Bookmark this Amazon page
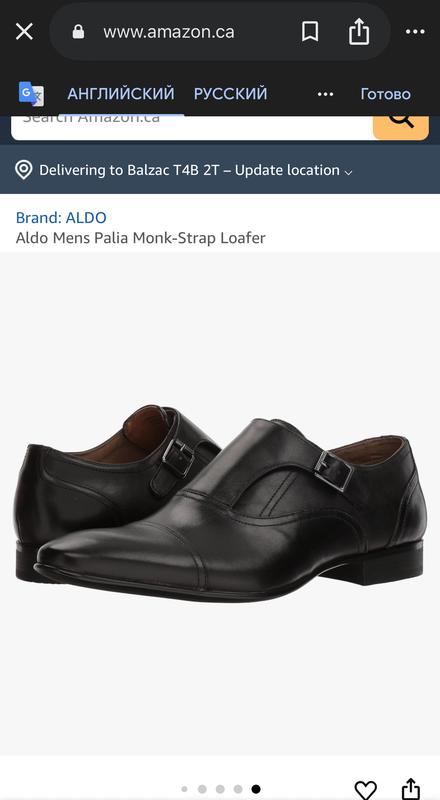The height and width of the screenshot is (800, 440). (310, 32)
